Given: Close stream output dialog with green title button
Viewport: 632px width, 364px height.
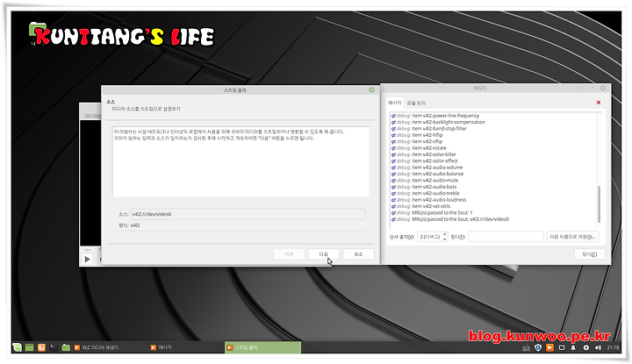Looking at the screenshot, I should (x=371, y=89).
